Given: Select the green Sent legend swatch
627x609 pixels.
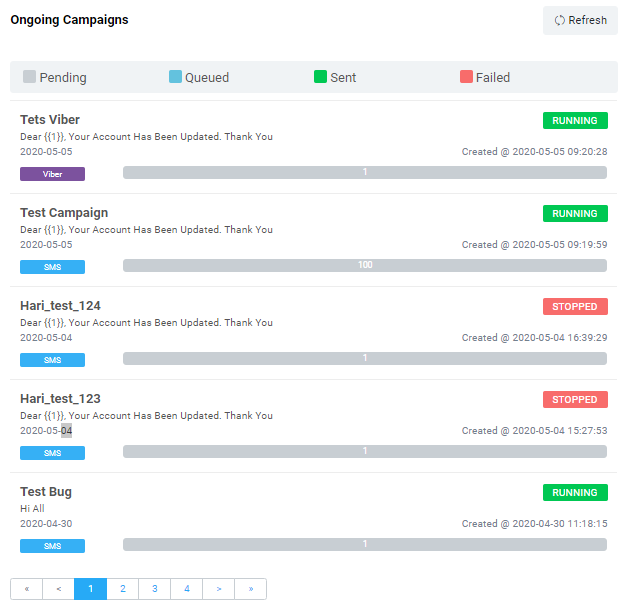Looking at the screenshot, I should click(x=320, y=77).
